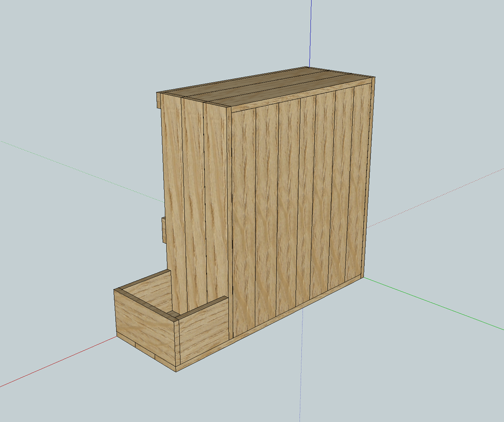The width and height of the screenshot is (504, 422).
Task: Select the tray's side board next to the cabinet
Action: [x=204, y=330]
